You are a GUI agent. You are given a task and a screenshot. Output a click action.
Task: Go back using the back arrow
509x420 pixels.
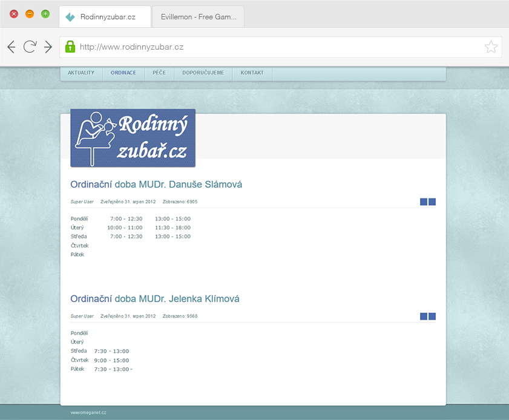coord(11,47)
